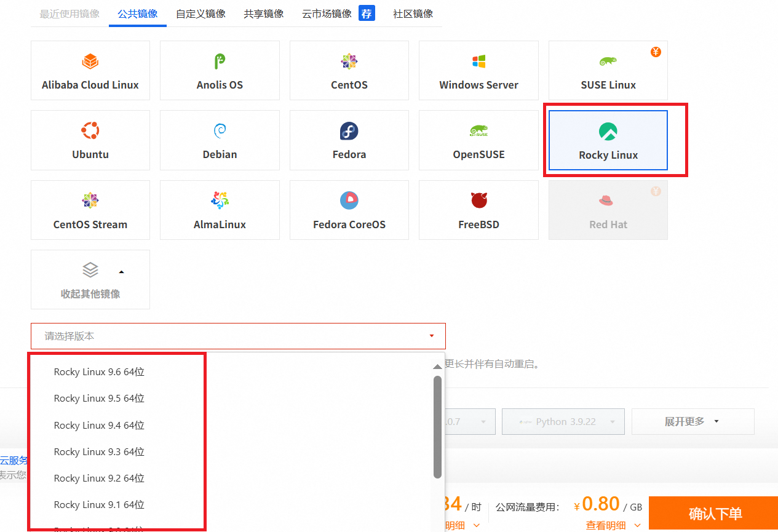778x532 pixels.
Task: Select the CentOS Stream logo icon
Action: 90,200
